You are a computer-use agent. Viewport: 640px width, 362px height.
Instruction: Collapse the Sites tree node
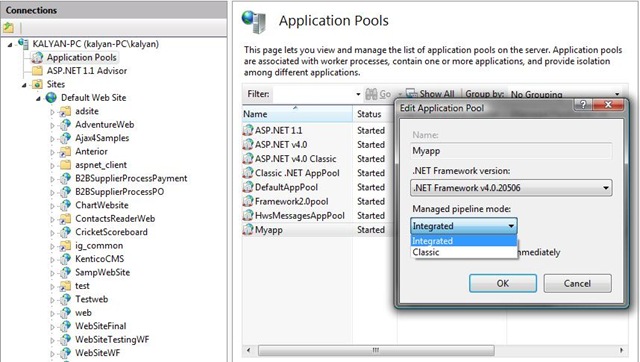coord(24,85)
